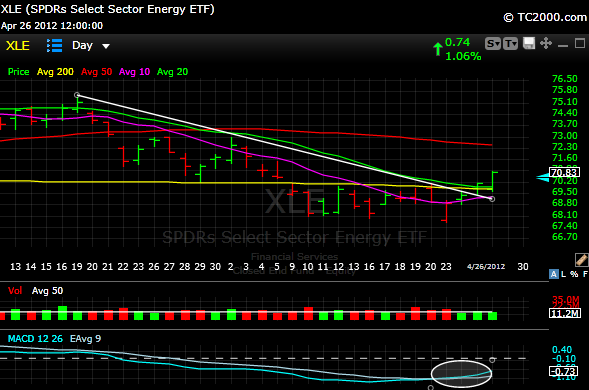Click the move chart crosshair-arrows icon

(546, 43)
